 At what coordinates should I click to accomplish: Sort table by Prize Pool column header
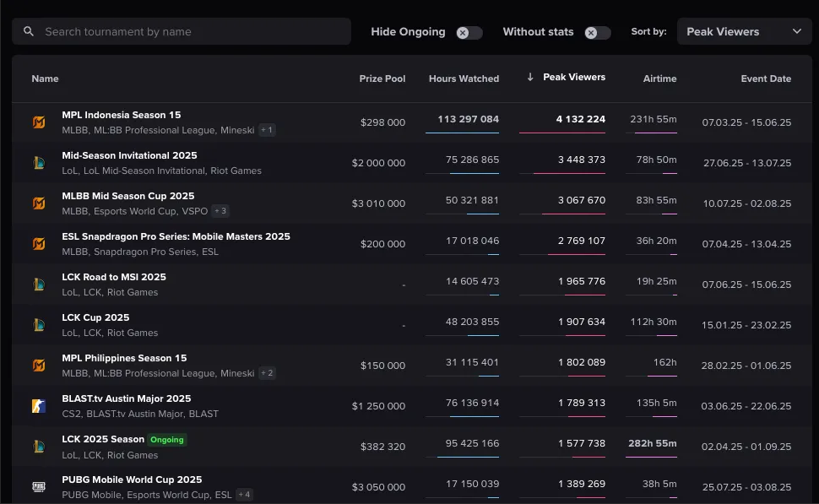[x=382, y=79]
